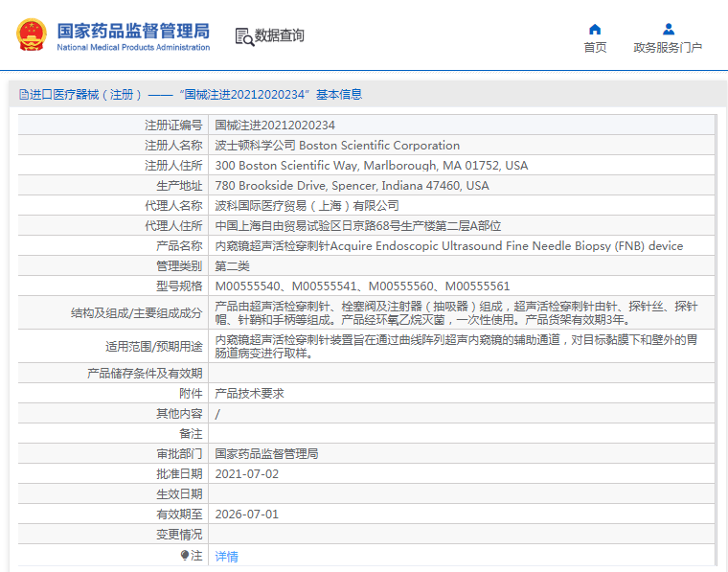This screenshot has width=728, height=572.
Task: Click the 备注 label
Action: [191, 434]
